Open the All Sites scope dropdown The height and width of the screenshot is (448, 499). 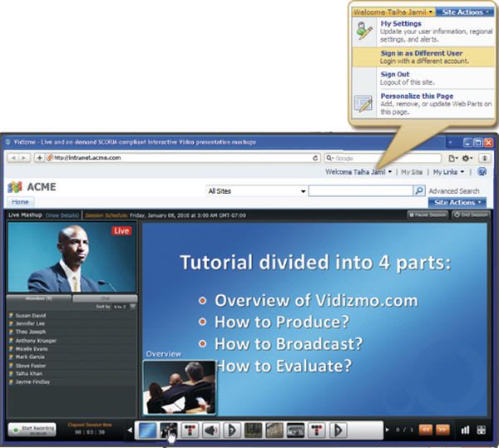256,191
